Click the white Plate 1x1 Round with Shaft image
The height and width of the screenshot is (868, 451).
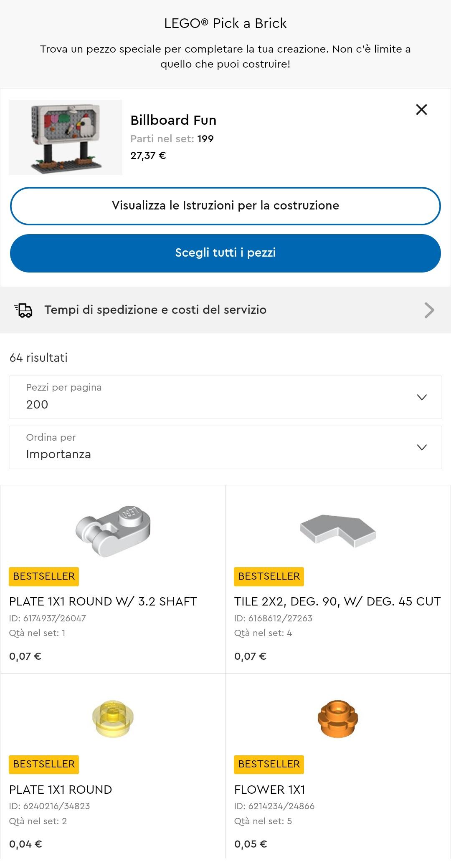click(x=113, y=530)
